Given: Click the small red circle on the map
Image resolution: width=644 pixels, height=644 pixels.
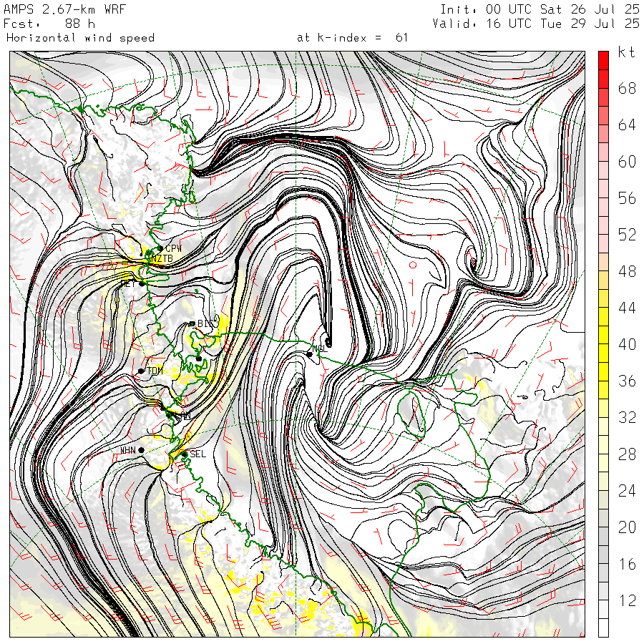Looking at the screenshot, I should pyautogui.click(x=413, y=265).
